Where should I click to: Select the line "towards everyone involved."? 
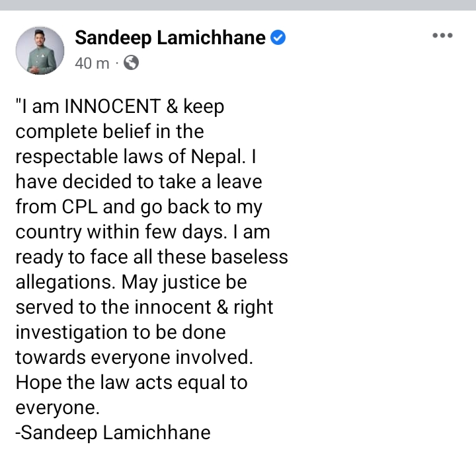pyautogui.click(x=134, y=357)
